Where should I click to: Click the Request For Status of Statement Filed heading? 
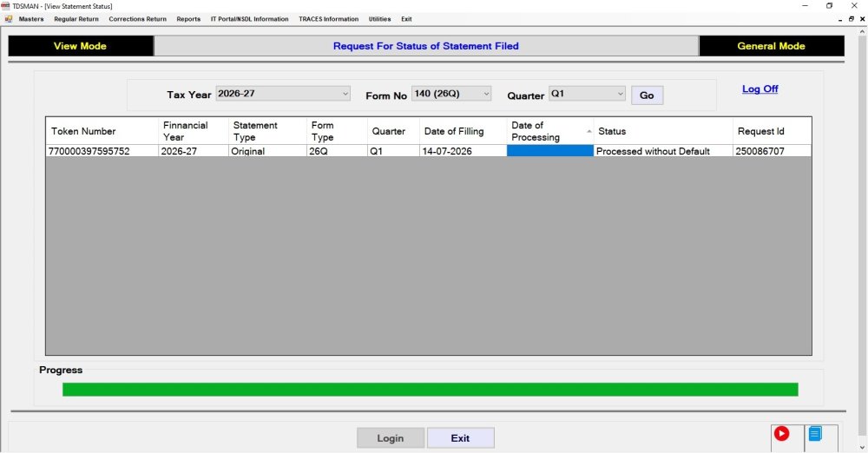point(425,46)
